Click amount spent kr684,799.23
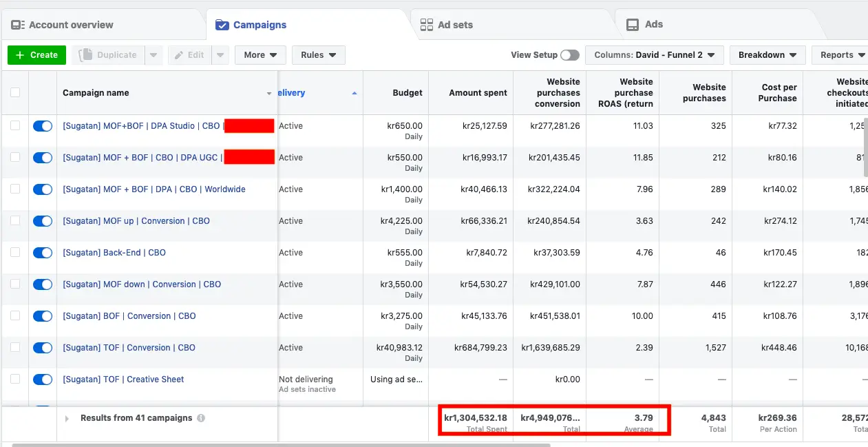This screenshot has width=868, height=447. click(480, 348)
